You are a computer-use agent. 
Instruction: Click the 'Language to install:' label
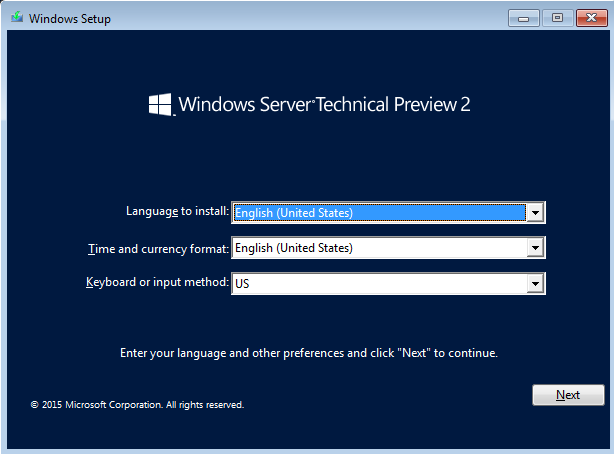(177, 211)
